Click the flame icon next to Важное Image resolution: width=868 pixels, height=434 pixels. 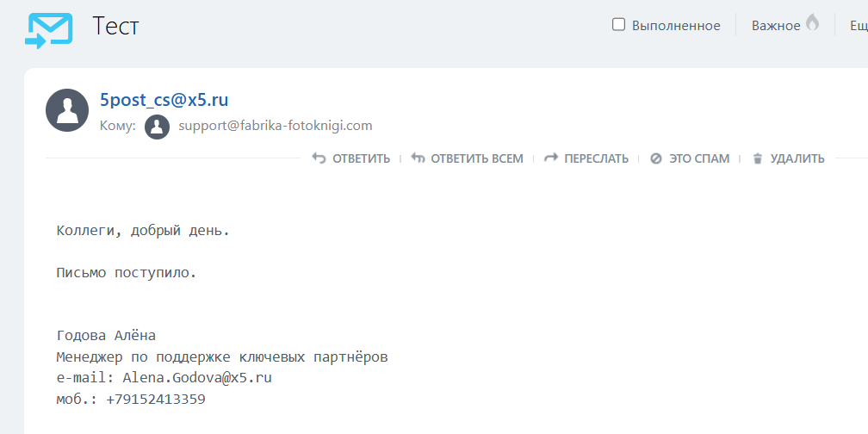[x=813, y=24]
